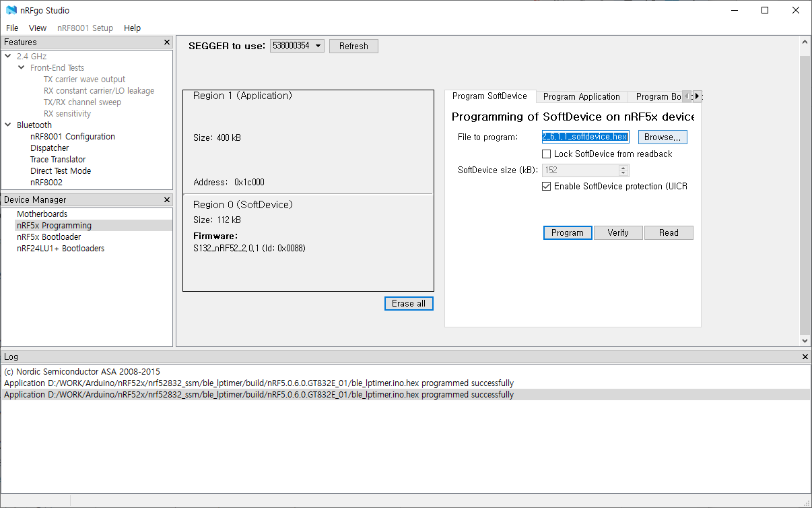Click the Refresh button
812x508 pixels.
tap(353, 46)
